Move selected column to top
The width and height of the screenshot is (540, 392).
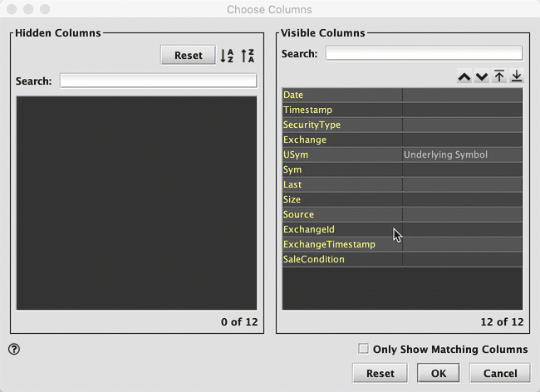[498, 77]
